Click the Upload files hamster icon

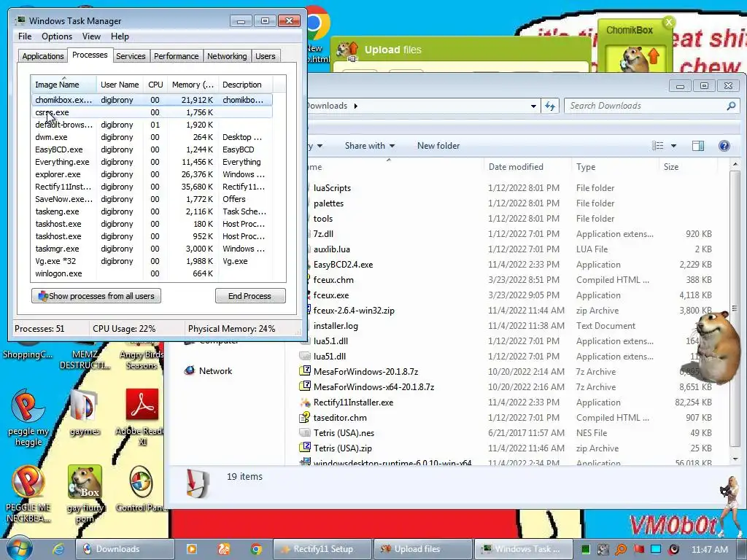click(347, 50)
